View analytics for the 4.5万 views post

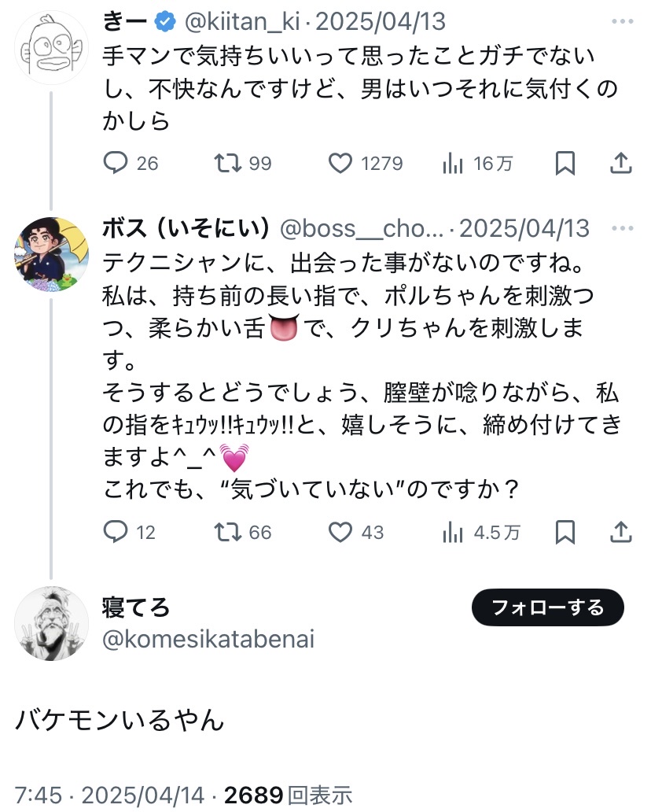pos(453,533)
